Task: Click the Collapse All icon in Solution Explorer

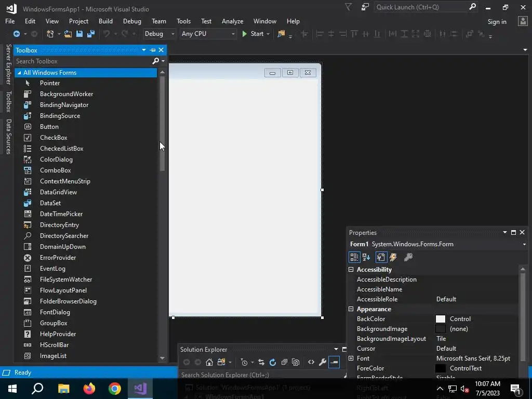Action: coord(284,362)
